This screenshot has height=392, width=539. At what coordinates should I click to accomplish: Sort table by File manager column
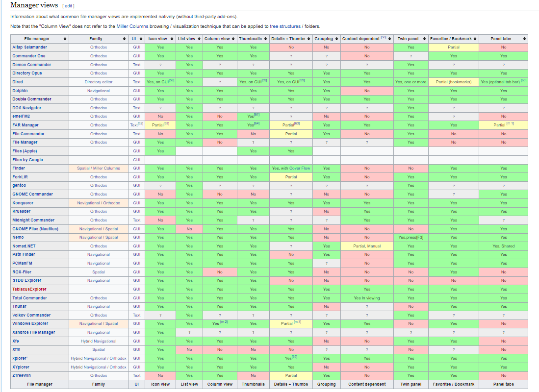click(x=65, y=39)
